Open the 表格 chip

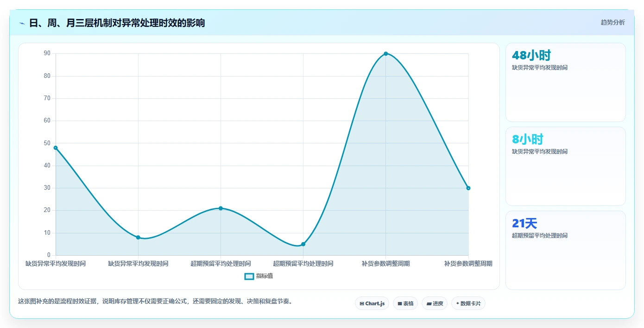[405, 303]
